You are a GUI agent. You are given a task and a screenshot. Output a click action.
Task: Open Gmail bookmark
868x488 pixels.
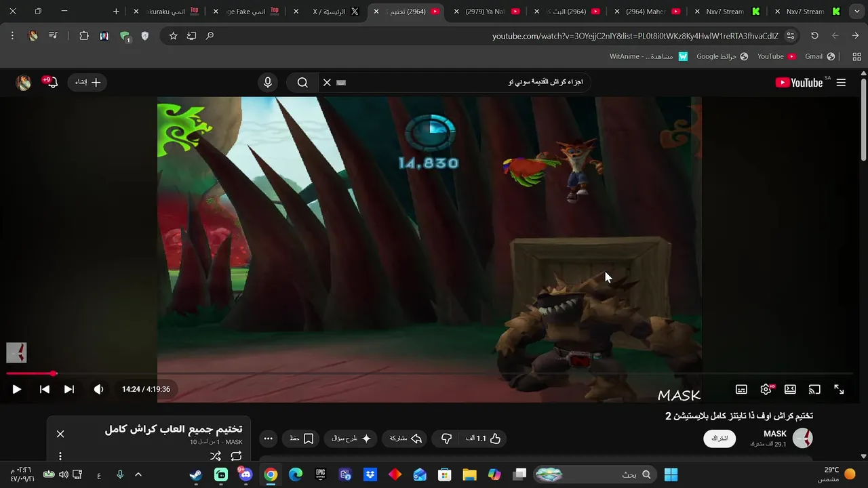pyautogui.click(x=820, y=56)
